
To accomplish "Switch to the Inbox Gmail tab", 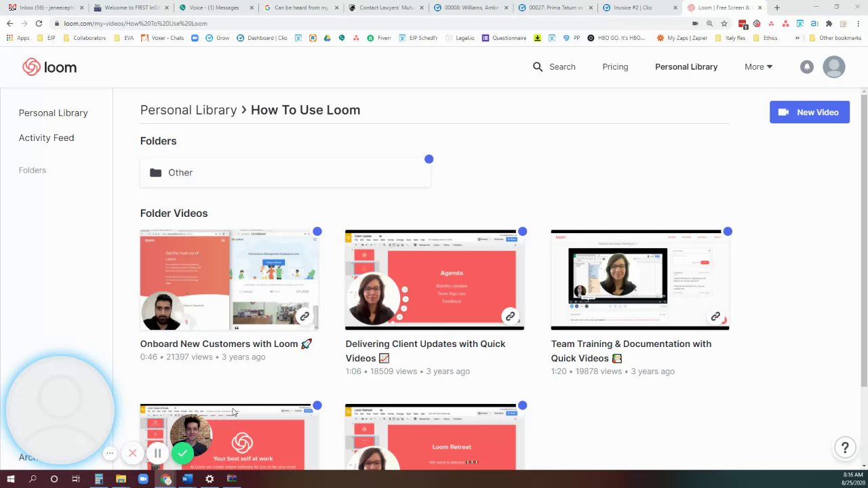I will 44,7.
